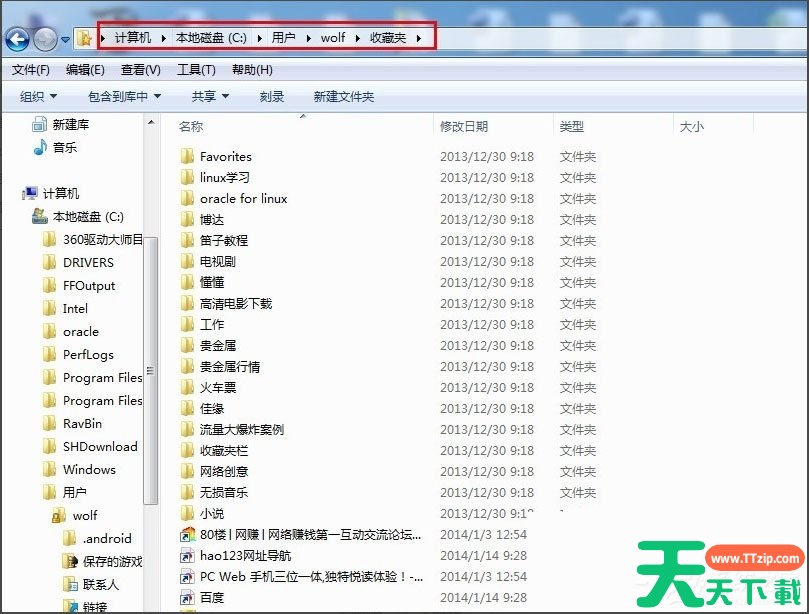809x614 pixels.
Task: Select the .android folder in the tree
Action: [96, 538]
